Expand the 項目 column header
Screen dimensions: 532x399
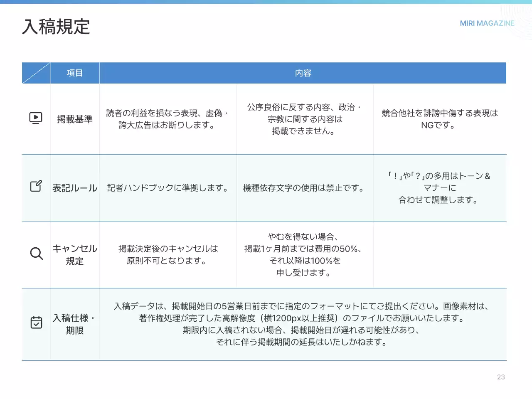pos(75,73)
